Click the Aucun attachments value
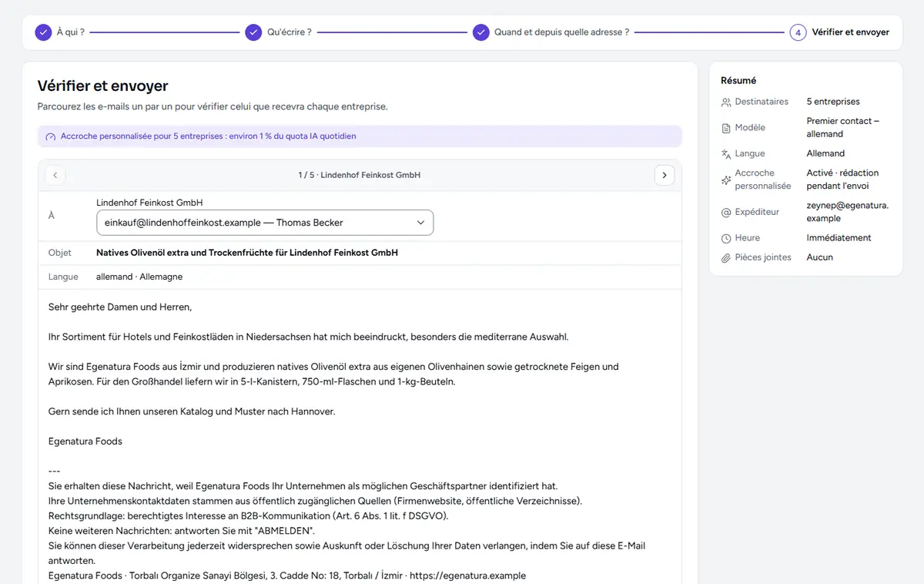 click(819, 257)
